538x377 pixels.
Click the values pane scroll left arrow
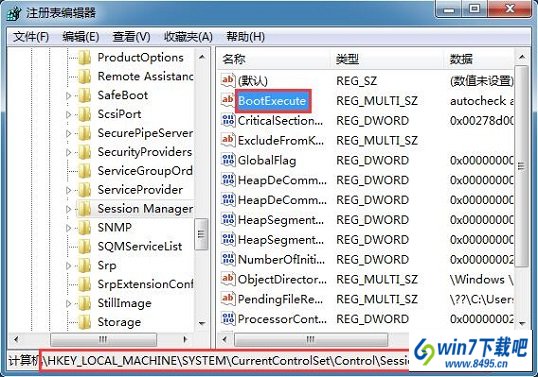click(225, 340)
